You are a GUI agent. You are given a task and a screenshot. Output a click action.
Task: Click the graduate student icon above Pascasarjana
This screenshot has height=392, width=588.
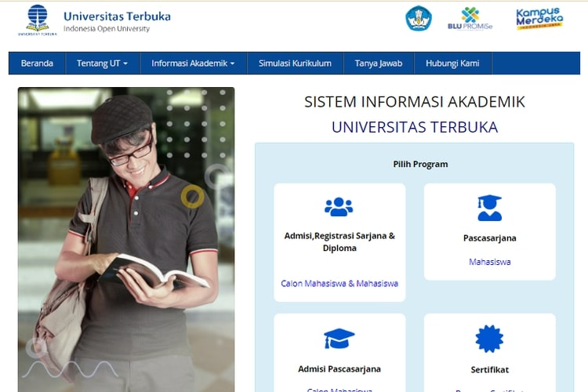coord(489,208)
